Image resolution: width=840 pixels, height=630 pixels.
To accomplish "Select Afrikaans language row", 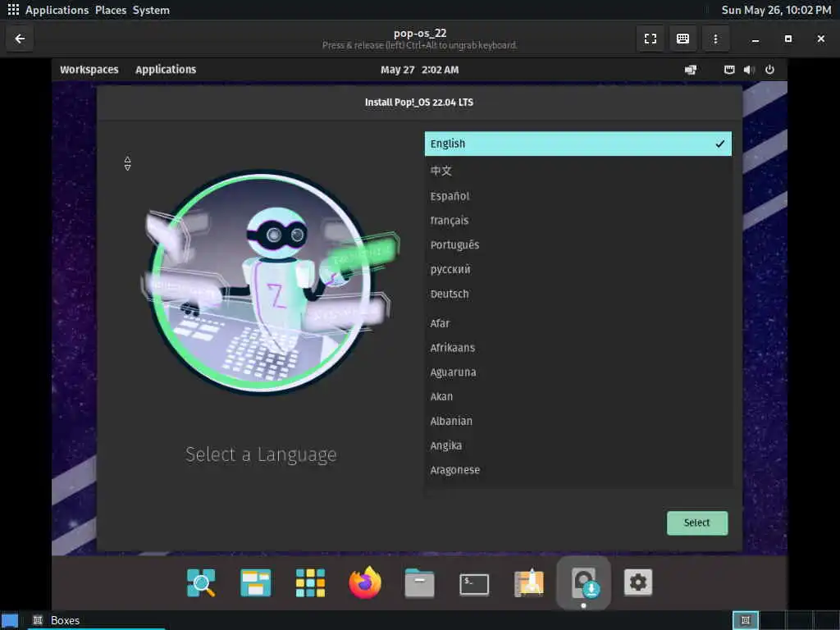I will point(578,348).
